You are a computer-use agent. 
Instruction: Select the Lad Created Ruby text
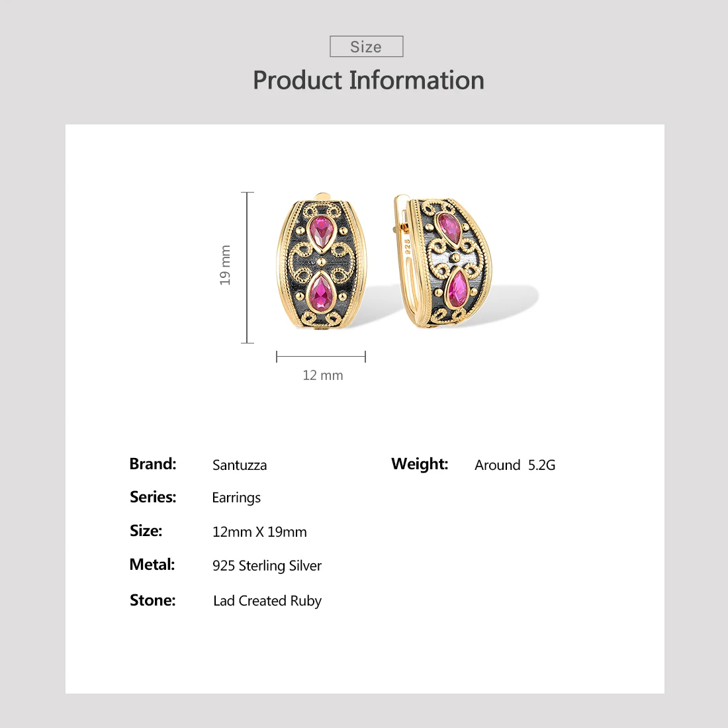tap(267, 601)
